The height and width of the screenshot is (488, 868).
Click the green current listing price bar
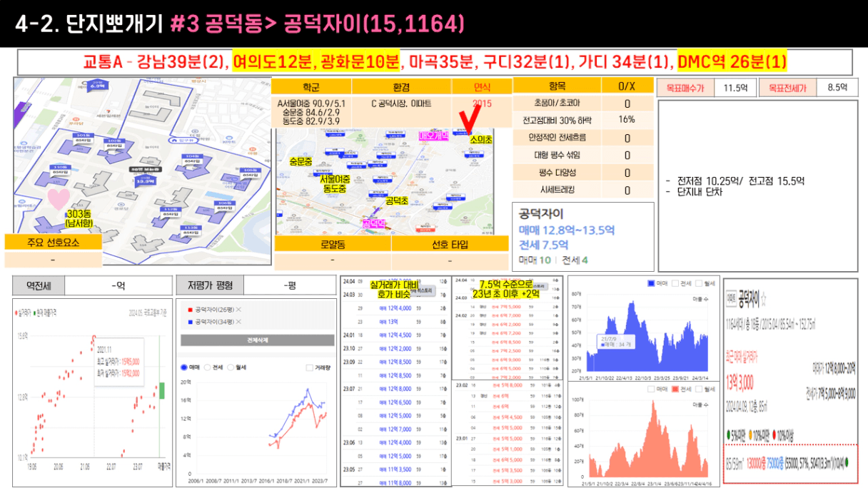(161, 390)
